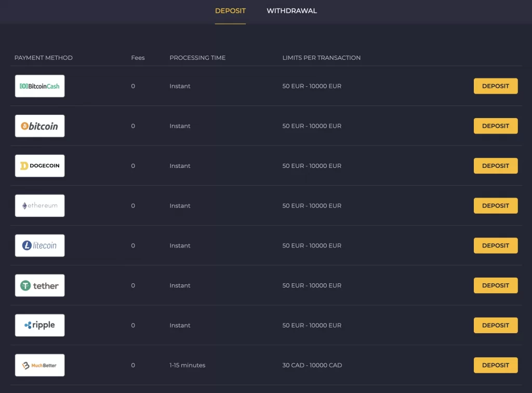Viewport: 532px width, 393px height.
Task: Pick the ripple payment logo
Action: click(39, 325)
